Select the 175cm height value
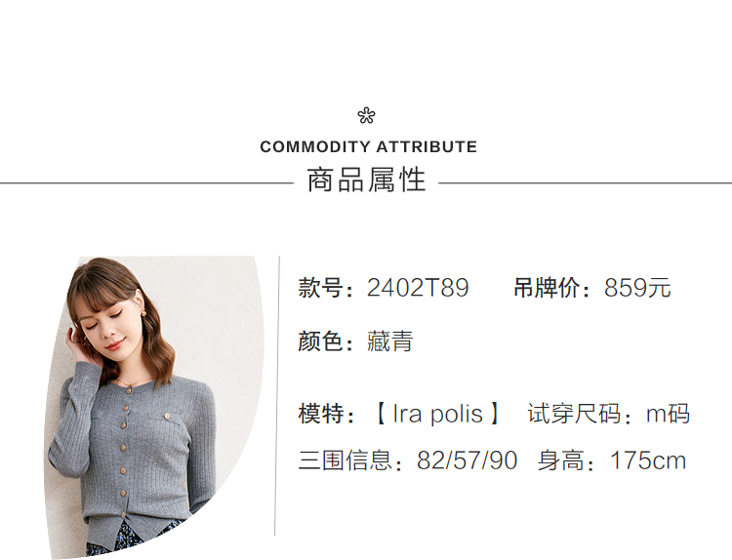This screenshot has width=732, height=560. pos(648,460)
